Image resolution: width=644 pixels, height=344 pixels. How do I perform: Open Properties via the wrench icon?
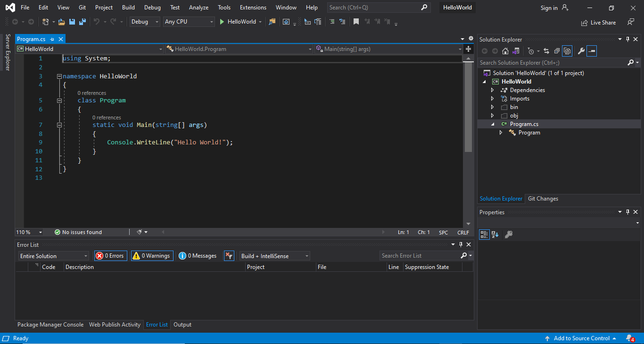click(581, 51)
